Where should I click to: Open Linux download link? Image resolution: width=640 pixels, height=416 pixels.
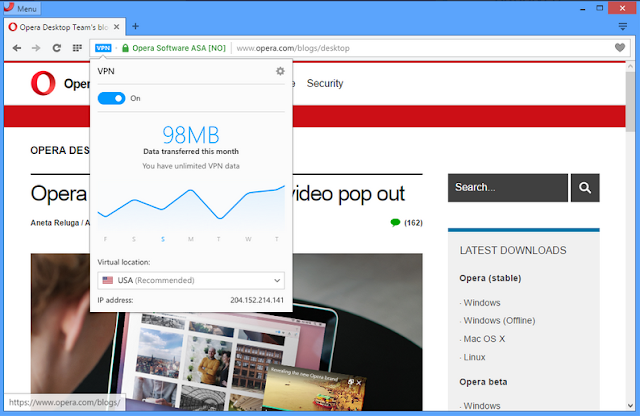pos(474,357)
